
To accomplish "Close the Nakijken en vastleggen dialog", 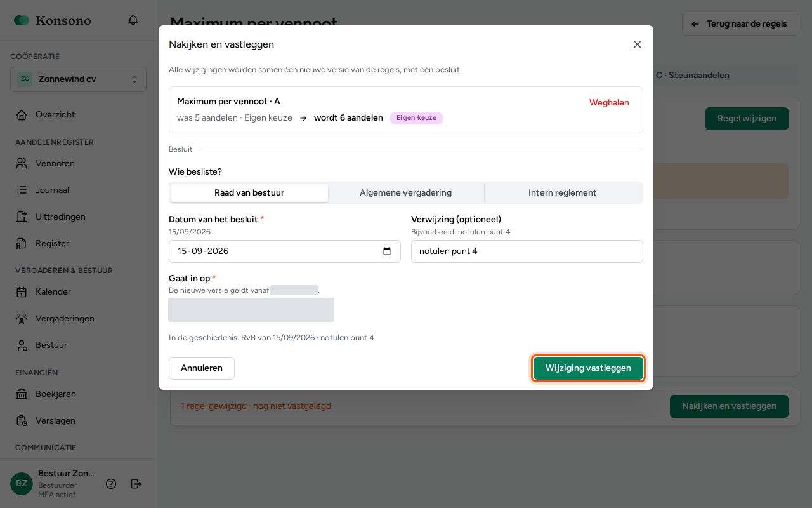I will point(638,44).
